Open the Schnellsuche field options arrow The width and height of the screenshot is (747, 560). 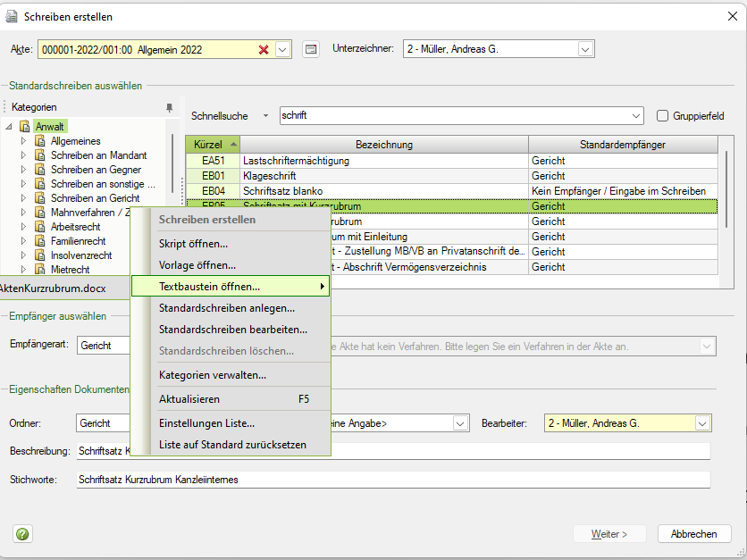(266, 116)
